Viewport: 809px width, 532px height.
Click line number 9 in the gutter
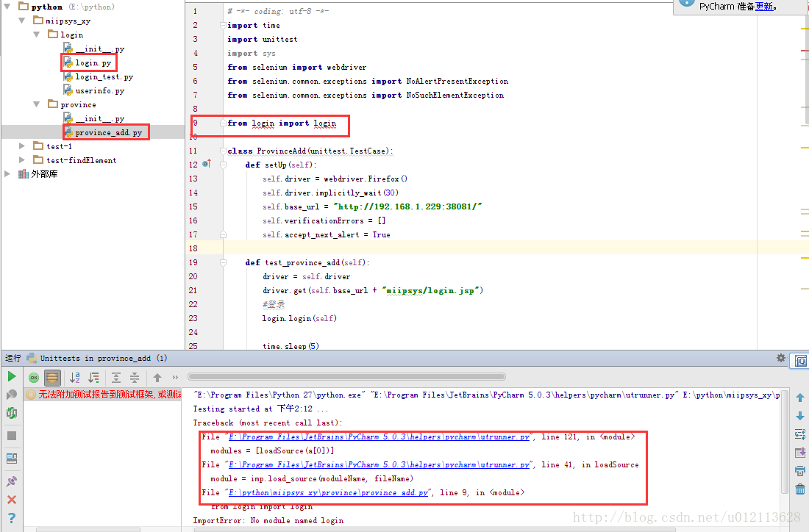[x=195, y=123]
